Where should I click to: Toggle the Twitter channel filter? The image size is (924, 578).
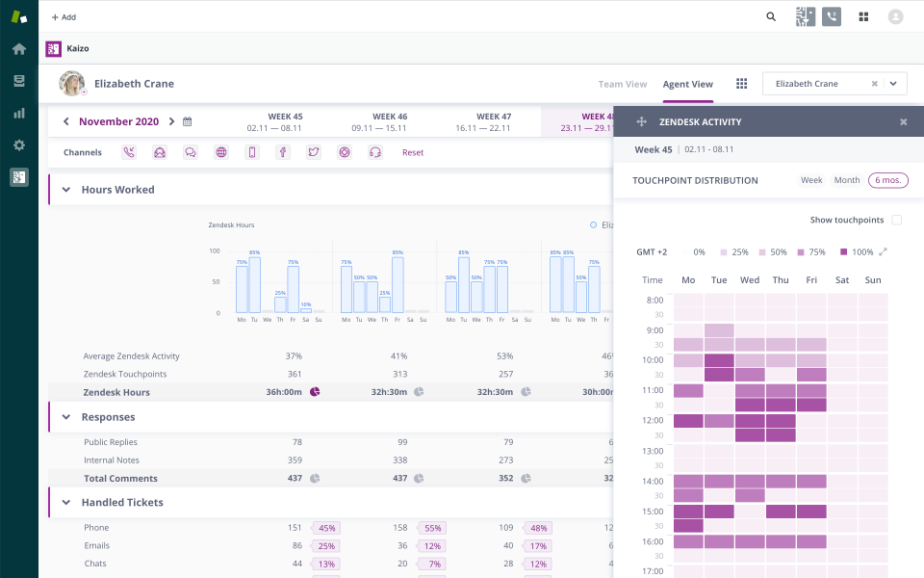(314, 152)
